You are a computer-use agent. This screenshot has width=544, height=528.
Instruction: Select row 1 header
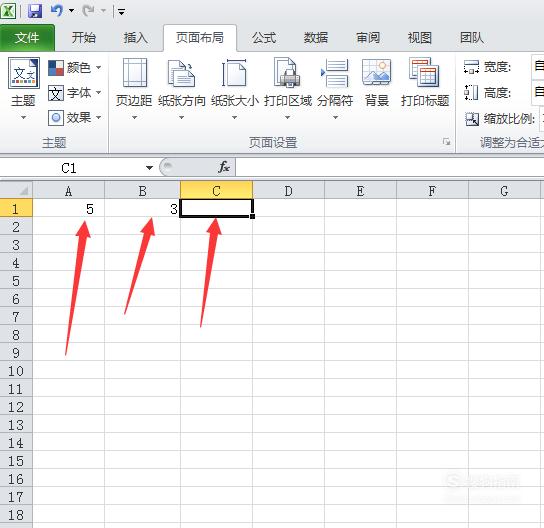16,208
